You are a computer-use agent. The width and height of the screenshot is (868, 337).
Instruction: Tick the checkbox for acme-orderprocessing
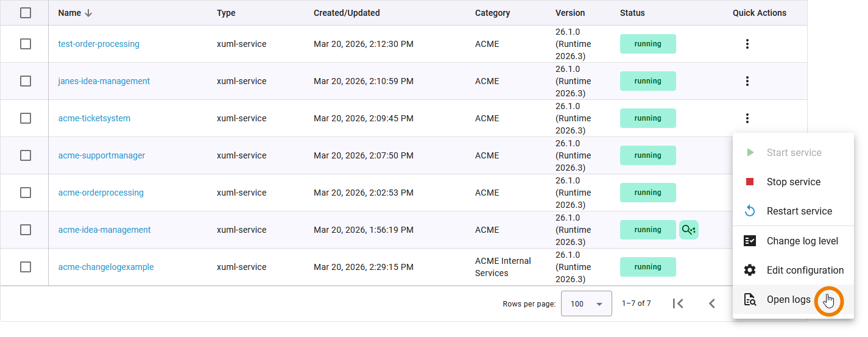click(26, 193)
